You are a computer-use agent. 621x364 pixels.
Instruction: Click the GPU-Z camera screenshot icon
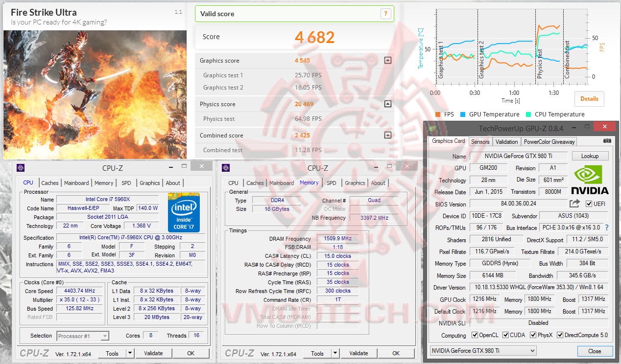(607, 141)
